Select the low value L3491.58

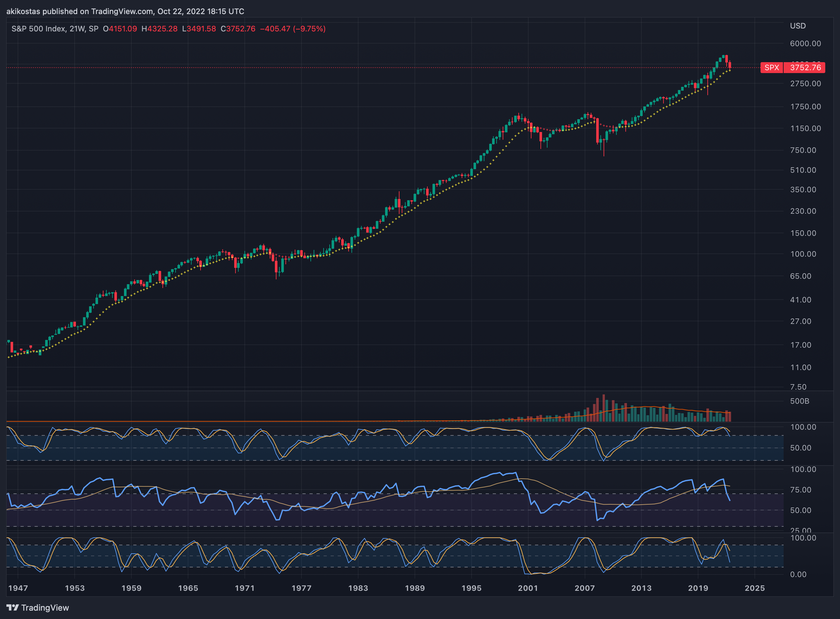tap(199, 29)
